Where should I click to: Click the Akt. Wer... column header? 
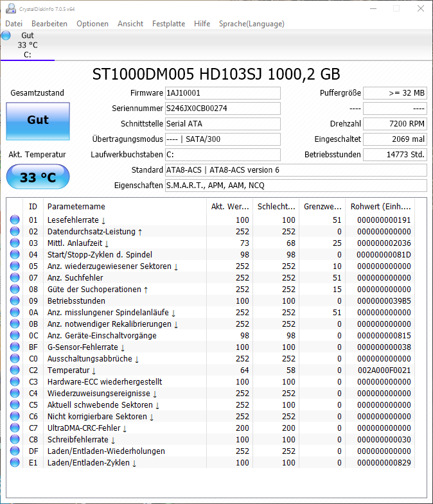(x=230, y=206)
